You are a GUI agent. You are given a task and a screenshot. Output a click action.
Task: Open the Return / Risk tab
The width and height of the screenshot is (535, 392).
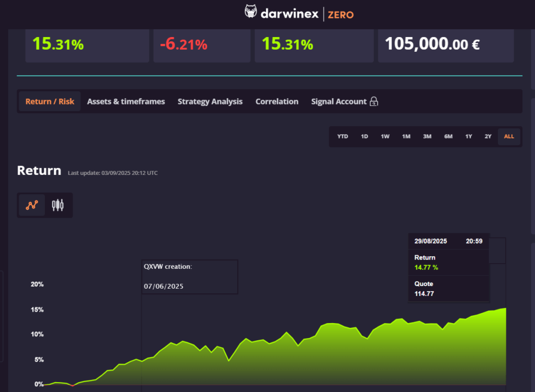pyautogui.click(x=50, y=101)
